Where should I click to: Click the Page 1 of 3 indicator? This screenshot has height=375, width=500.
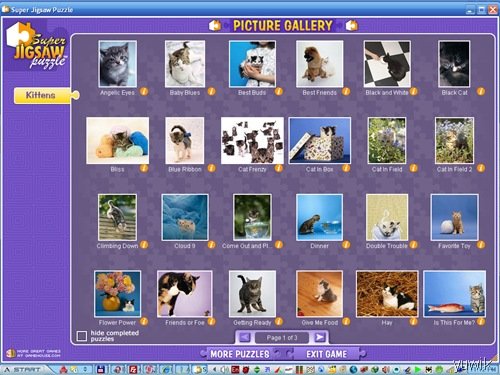[x=282, y=338]
